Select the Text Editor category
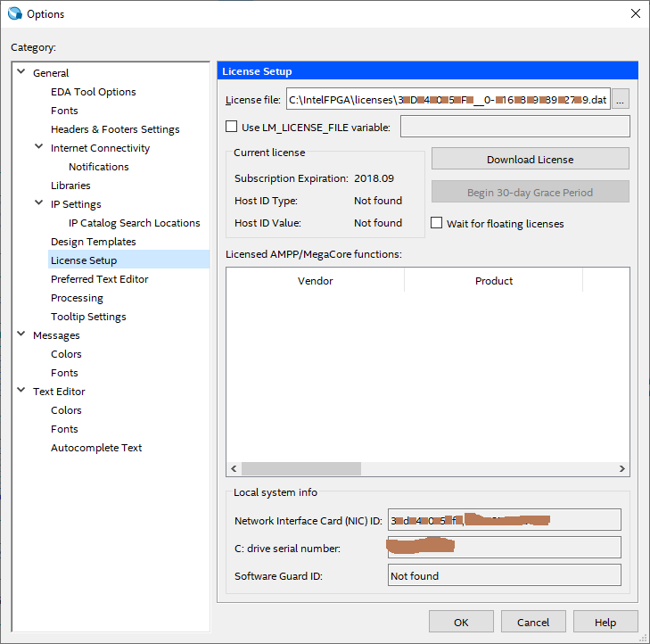The image size is (650, 644). coord(59,392)
